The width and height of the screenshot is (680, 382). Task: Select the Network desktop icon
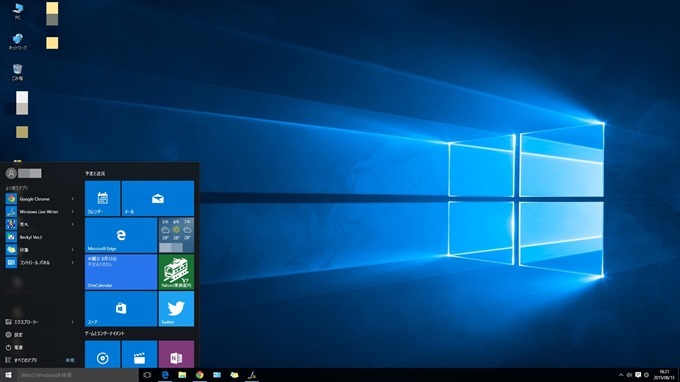(x=18, y=42)
